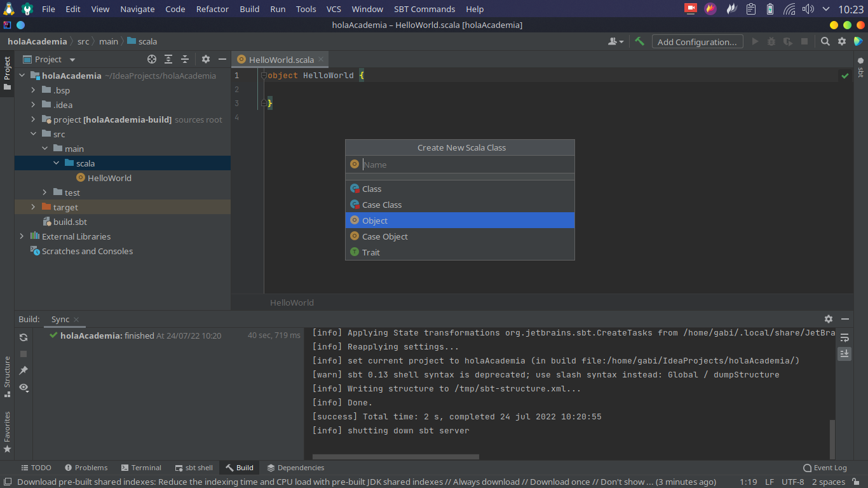Viewport: 868px width, 488px height.
Task: Click the build output horizontal scrollbar
Action: [x=396, y=456]
